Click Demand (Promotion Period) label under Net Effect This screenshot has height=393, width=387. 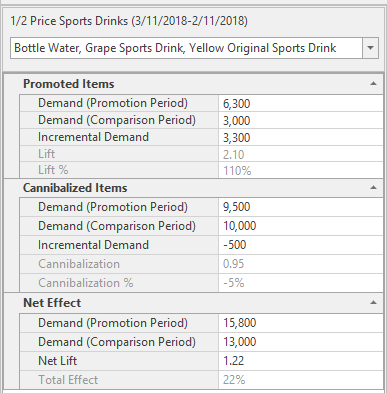[x=113, y=323]
